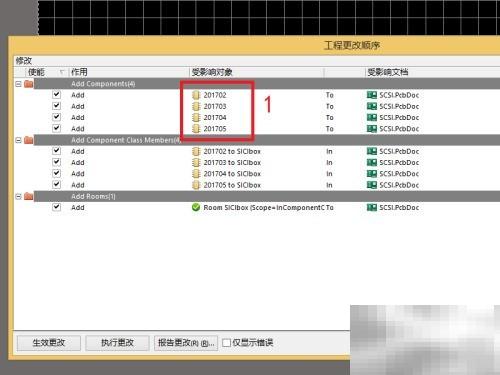Screen dimensions: 500x375
Task: Click the Add Component Class Members folder icon
Action: click(29, 140)
